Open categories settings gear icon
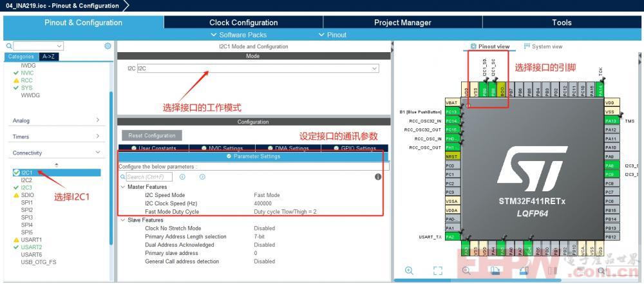Screen dimensions: 644x284 (108, 46)
